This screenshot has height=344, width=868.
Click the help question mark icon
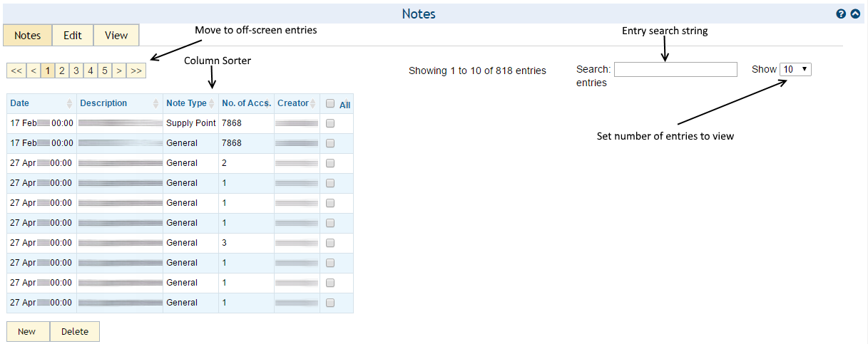tap(841, 14)
